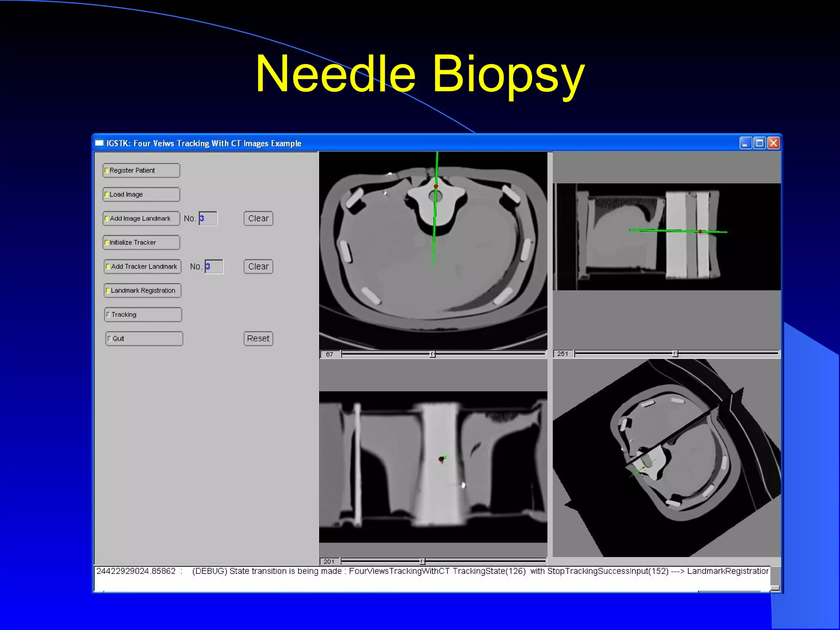
Task: Click the coronal view slice slider handle
Action: click(x=422, y=561)
